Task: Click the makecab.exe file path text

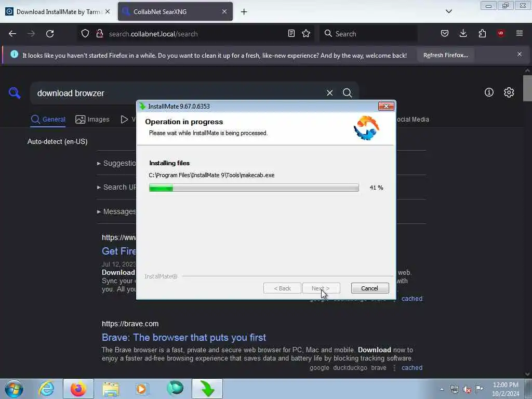Action: pos(211,175)
